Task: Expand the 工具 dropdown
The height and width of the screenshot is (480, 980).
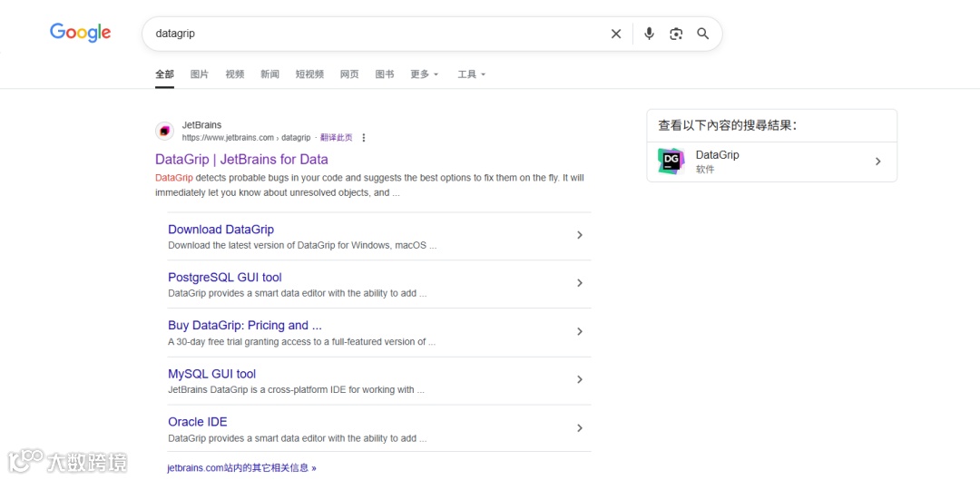Action: click(471, 73)
